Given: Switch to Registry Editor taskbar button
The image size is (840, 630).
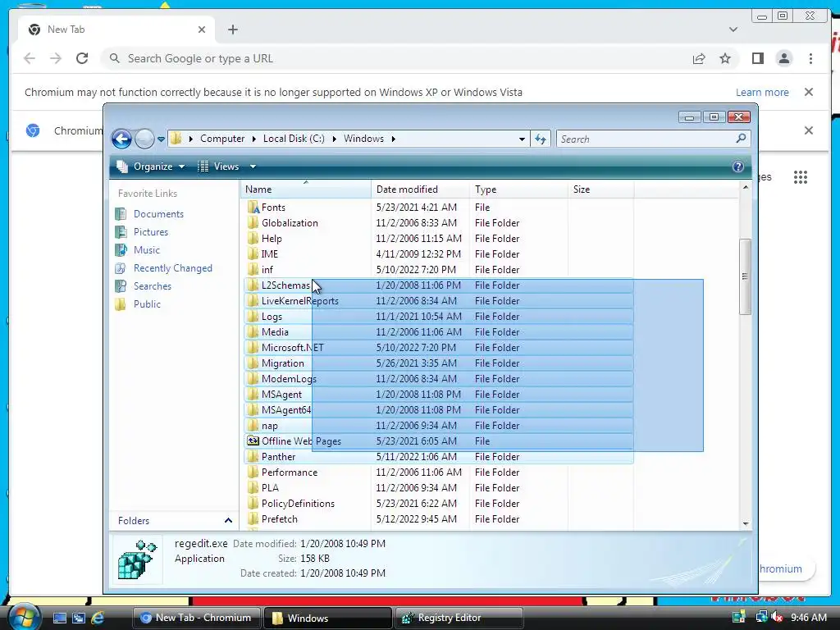Looking at the screenshot, I should [x=459, y=618].
